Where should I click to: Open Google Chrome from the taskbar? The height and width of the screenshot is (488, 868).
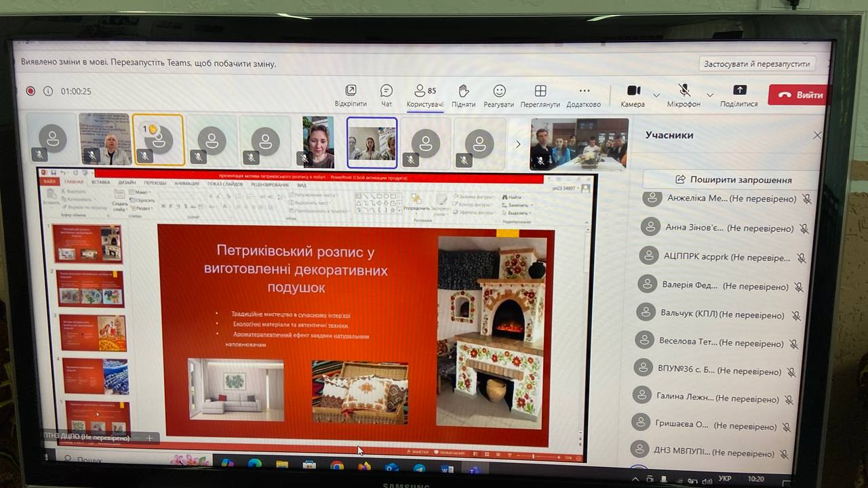click(337, 466)
